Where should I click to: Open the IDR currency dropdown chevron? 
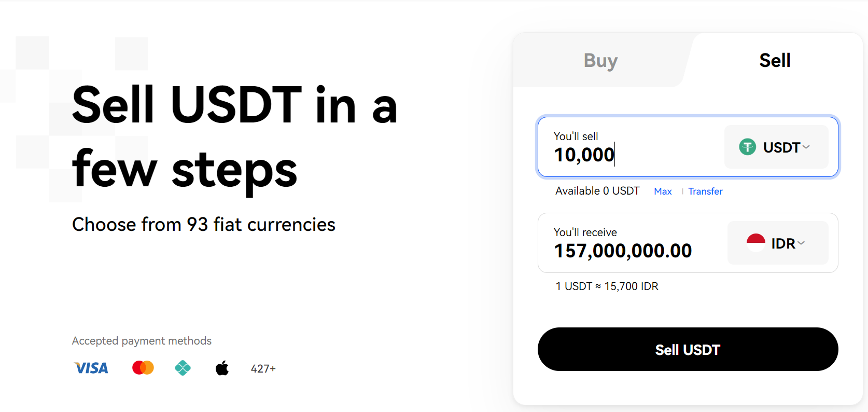[801, 243]
